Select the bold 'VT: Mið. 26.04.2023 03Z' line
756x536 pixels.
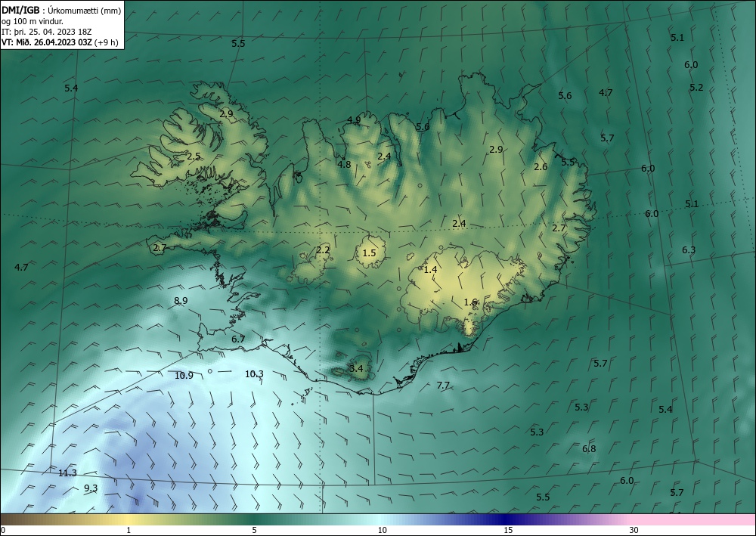[x=47, y=42]
